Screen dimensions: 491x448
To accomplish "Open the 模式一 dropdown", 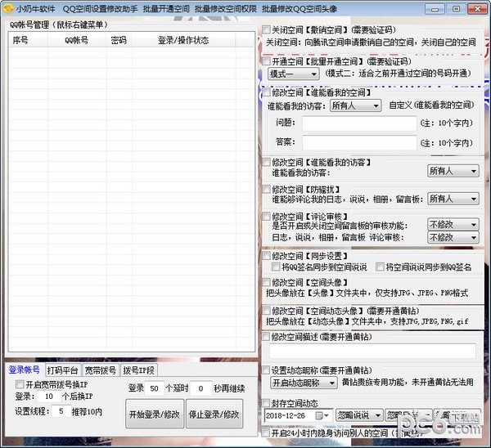I will [x=294, y=74].
